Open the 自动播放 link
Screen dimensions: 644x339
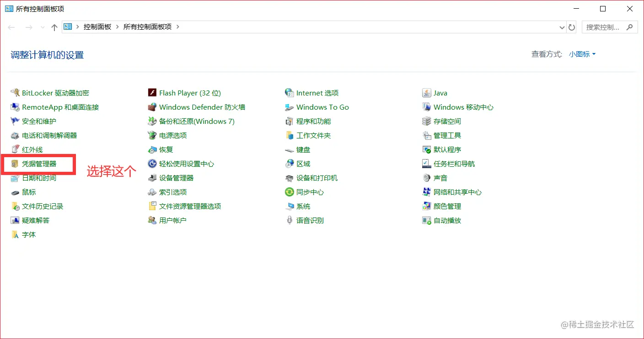tap(447, 220)
